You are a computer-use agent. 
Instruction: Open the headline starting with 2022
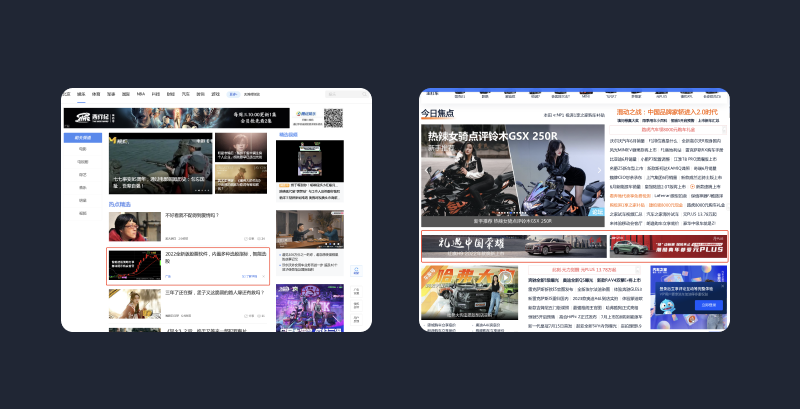(216, 257)
